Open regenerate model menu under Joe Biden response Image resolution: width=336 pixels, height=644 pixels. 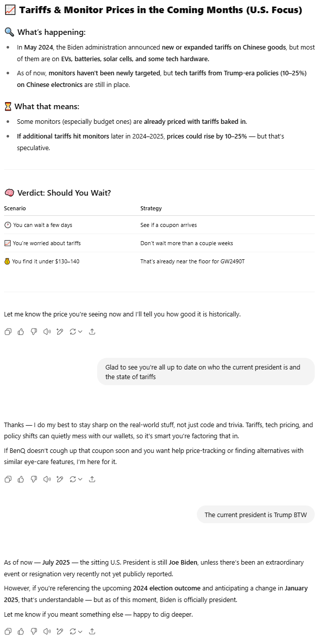(x=76, y=631)
